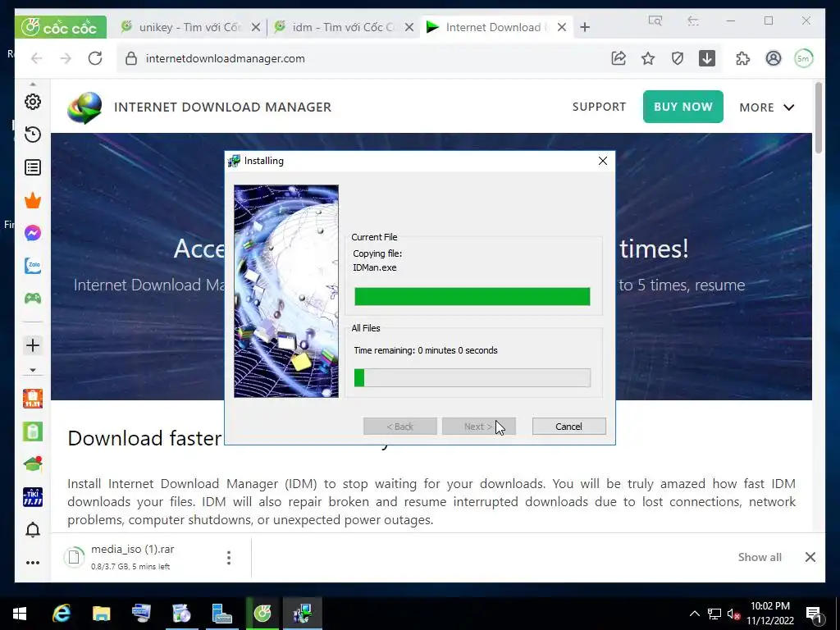The image size is (840, 630).
Task: Click the SUPPORT link
Action: 599,107
